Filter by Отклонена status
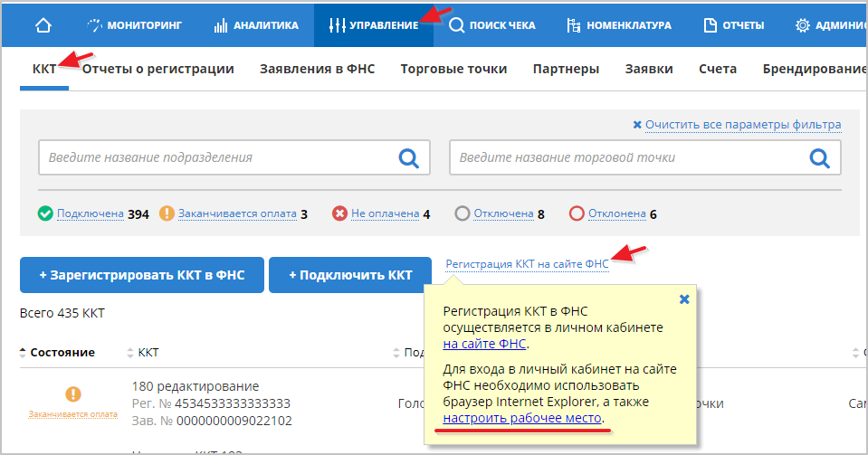The image size is (868, 455). pyautogui.click(x=616, y=214)
